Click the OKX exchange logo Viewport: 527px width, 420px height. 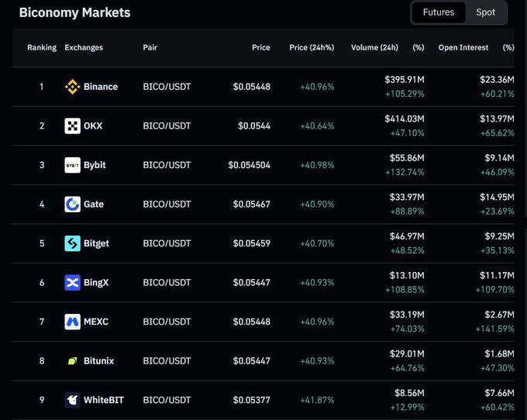72,126
